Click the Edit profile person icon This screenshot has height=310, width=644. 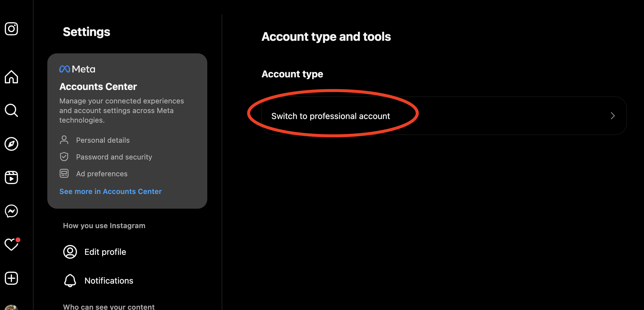tap(70, 252)
